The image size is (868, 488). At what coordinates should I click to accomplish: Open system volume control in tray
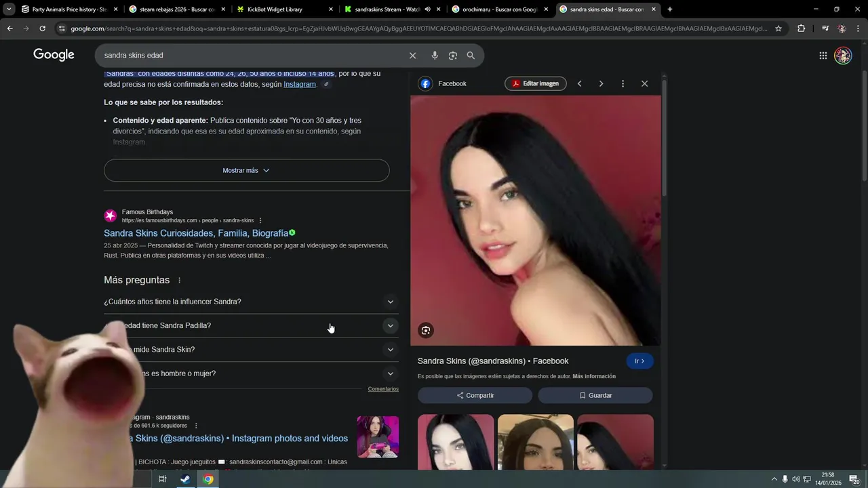pos(796,479)
